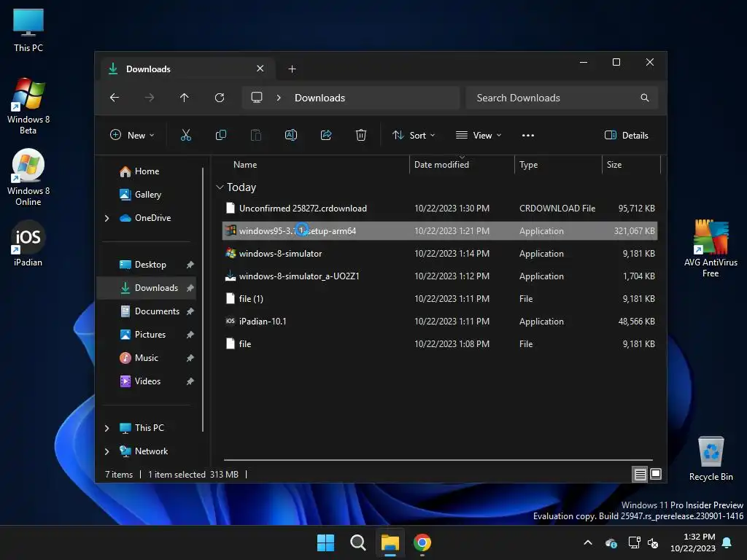The height and width of the screenshot is (560, 747).
Task: Toggle the Details pane
Action: pos(627,135)
